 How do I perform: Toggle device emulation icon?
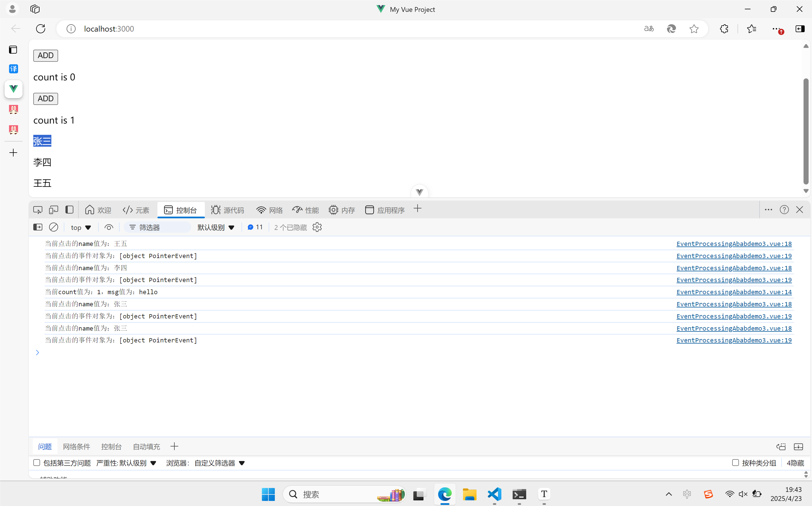[54, 210]
